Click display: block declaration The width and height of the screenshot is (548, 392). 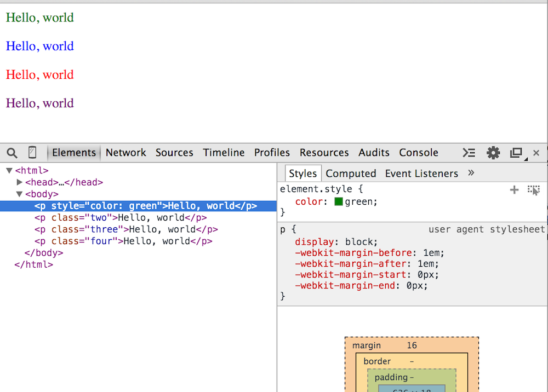coord(336,242)
